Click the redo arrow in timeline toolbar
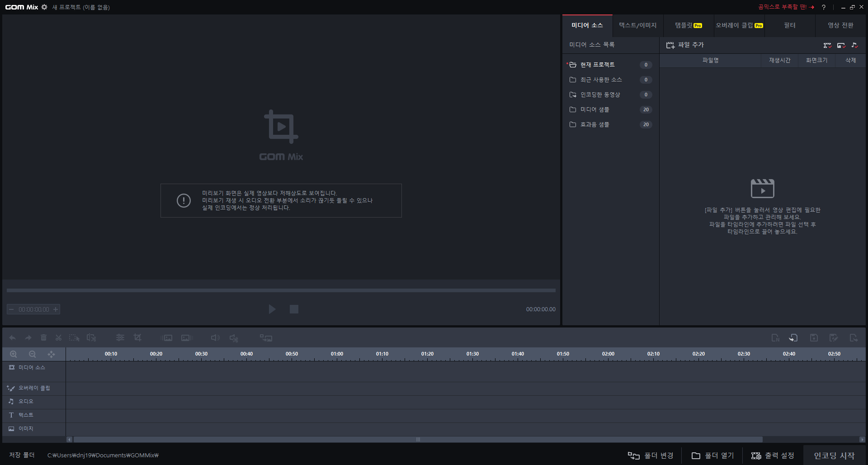Image resolution: width=868 pixels, height=465 pixels. 28,338
